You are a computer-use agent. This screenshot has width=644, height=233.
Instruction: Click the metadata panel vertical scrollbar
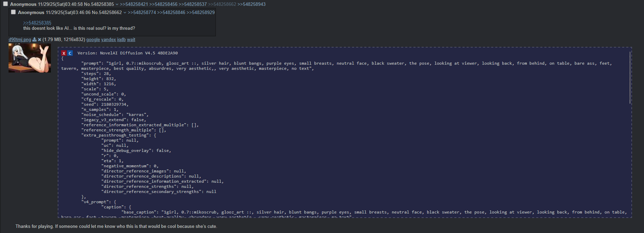(630, 78)
